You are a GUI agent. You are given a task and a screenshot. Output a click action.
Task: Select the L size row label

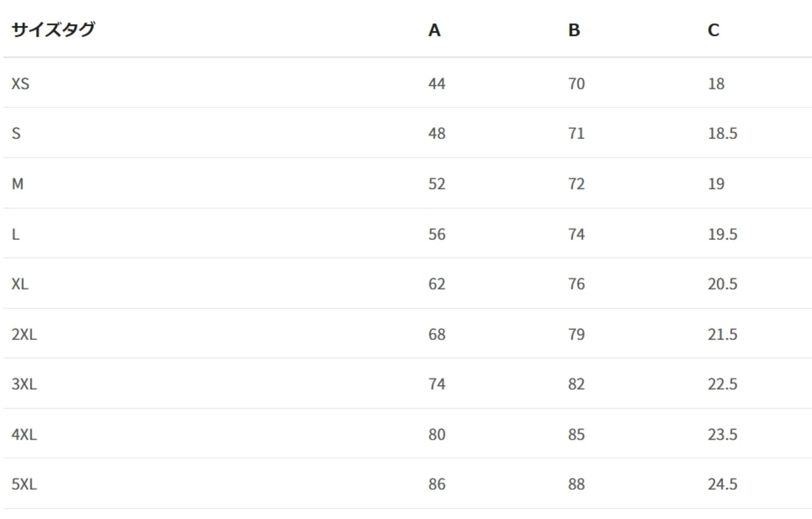tap(15, 234)
